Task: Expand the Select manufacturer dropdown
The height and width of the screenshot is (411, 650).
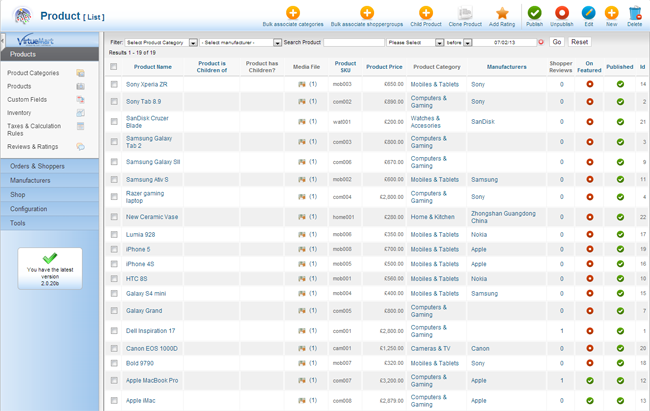Action: 240,43
